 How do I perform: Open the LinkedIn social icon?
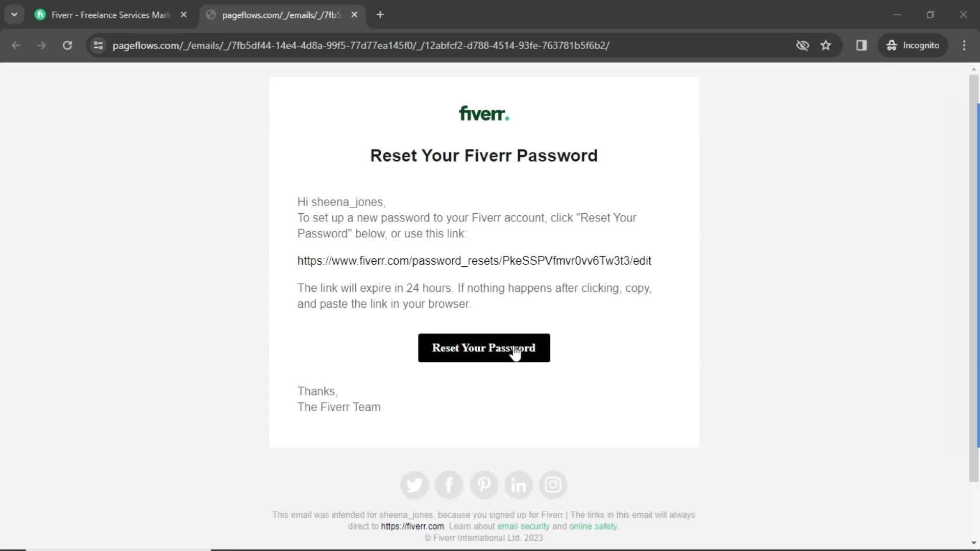coord(518,484)
